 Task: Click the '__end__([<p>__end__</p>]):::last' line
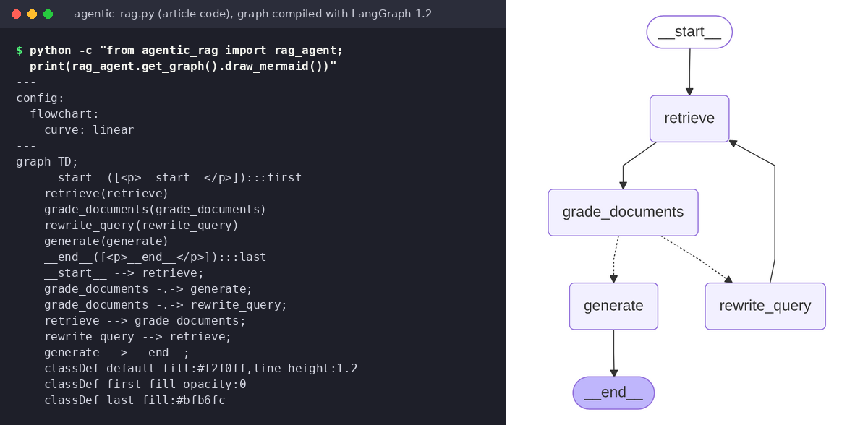pos(156,257)
